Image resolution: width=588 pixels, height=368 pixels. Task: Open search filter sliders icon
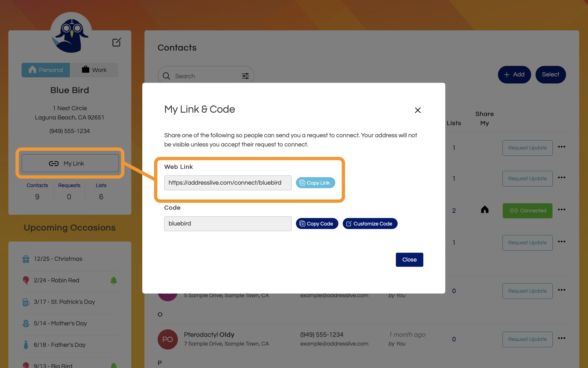pos(245,76)
